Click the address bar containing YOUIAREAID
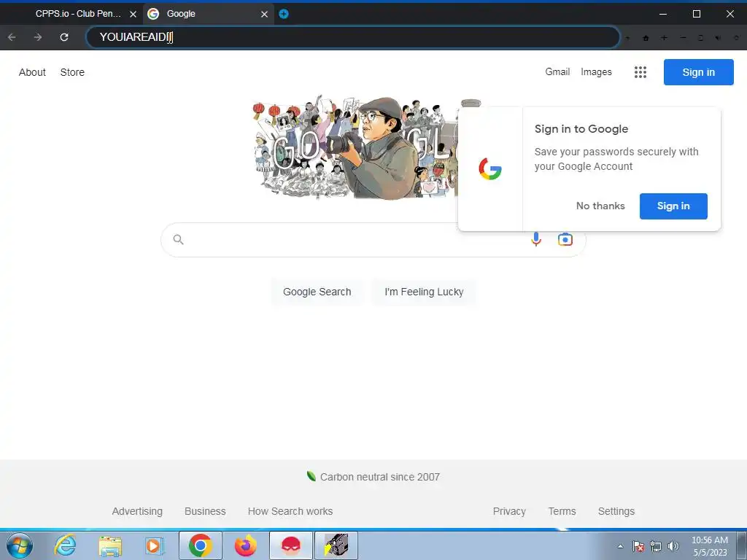 352,37
